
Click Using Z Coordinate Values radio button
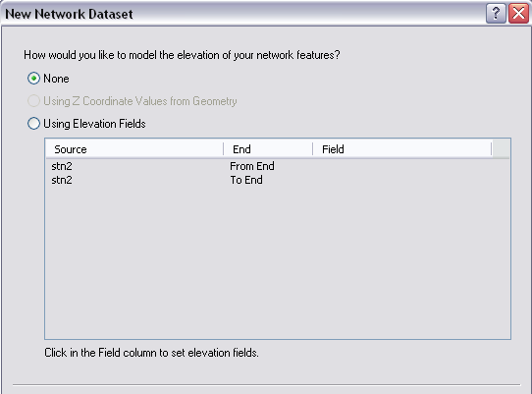click(33, 101)
